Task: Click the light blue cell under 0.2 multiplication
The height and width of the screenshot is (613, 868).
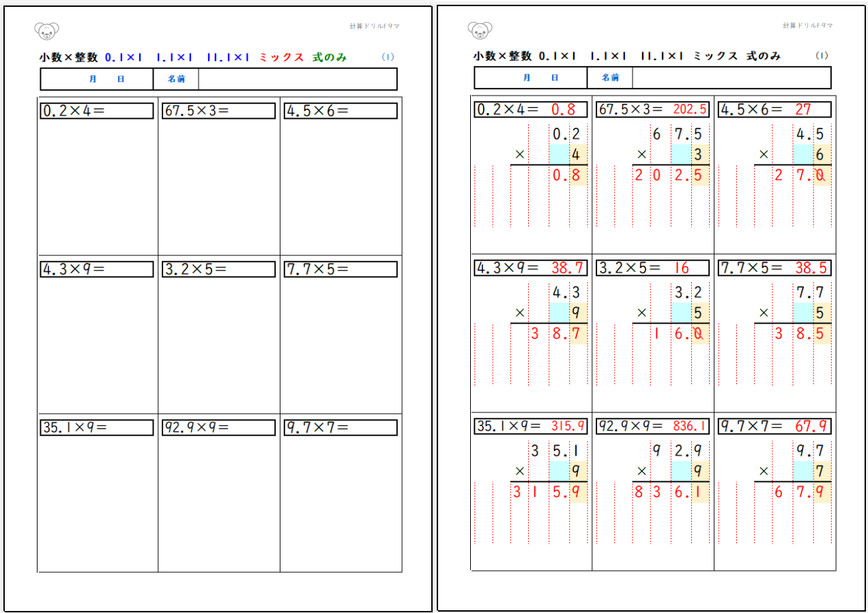Action: (x=559, y=154)
